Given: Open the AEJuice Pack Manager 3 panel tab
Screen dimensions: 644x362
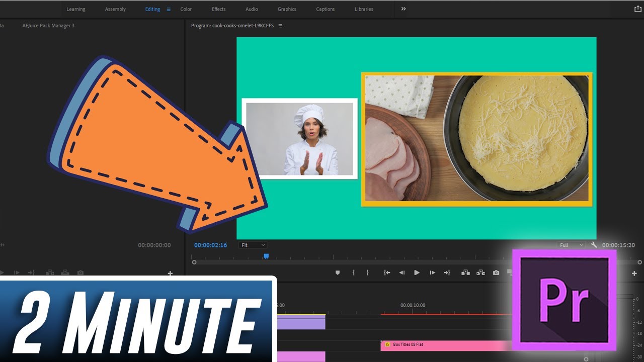Looking at the screenshot, I should click(48, 26).
